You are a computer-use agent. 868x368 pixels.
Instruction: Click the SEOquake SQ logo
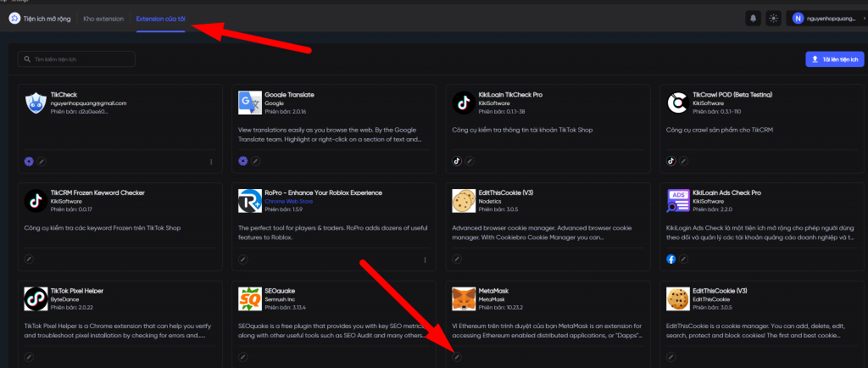click(250, 298)
